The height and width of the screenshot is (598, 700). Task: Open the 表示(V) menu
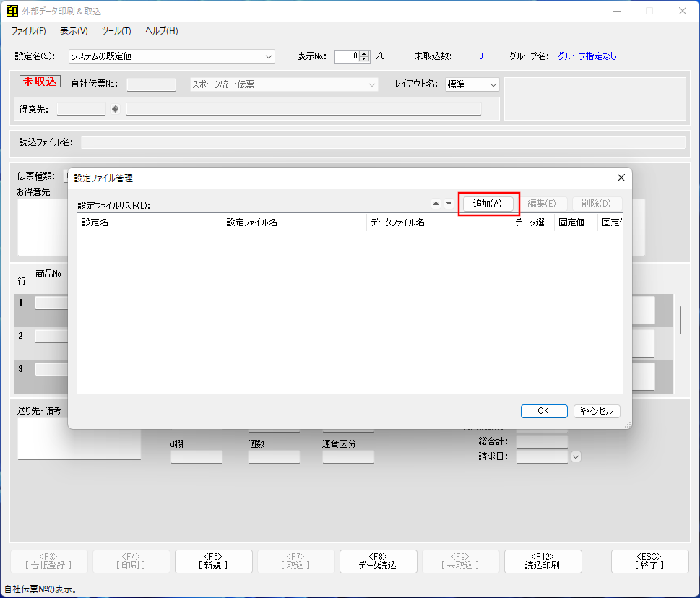pos(74,31)
